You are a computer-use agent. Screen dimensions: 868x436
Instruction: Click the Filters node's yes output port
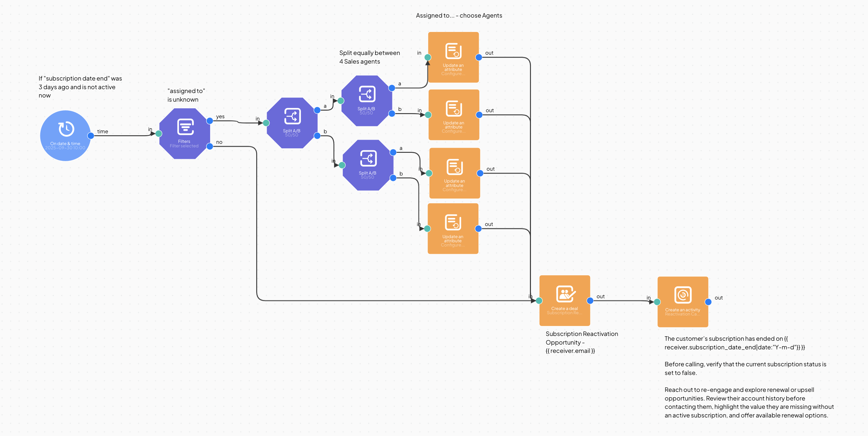pos(209,121)
